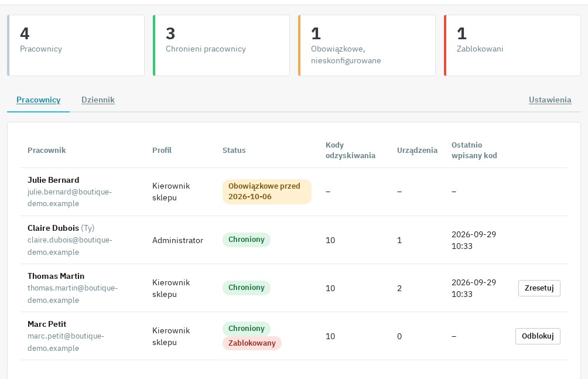588x379 pixels.
Task: Select the Chronieni pracownicy summary card
Action: [x=221, y=46]
